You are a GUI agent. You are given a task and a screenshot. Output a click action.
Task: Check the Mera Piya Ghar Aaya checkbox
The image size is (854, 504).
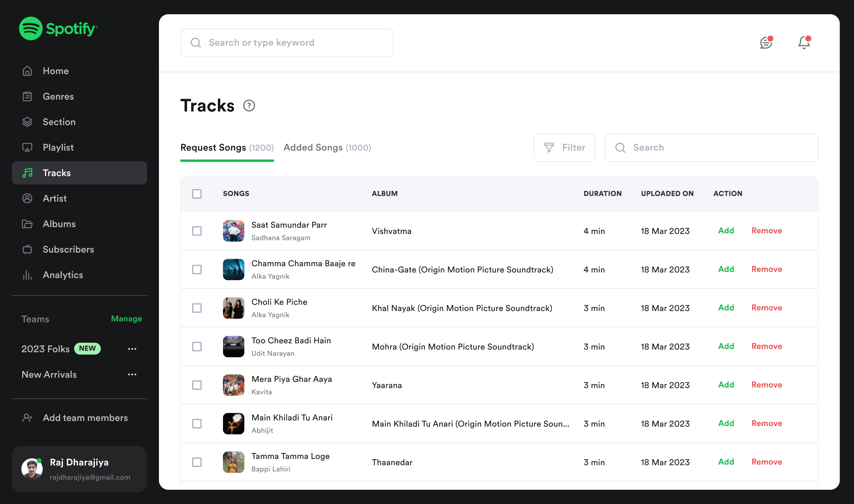[197, 385]
